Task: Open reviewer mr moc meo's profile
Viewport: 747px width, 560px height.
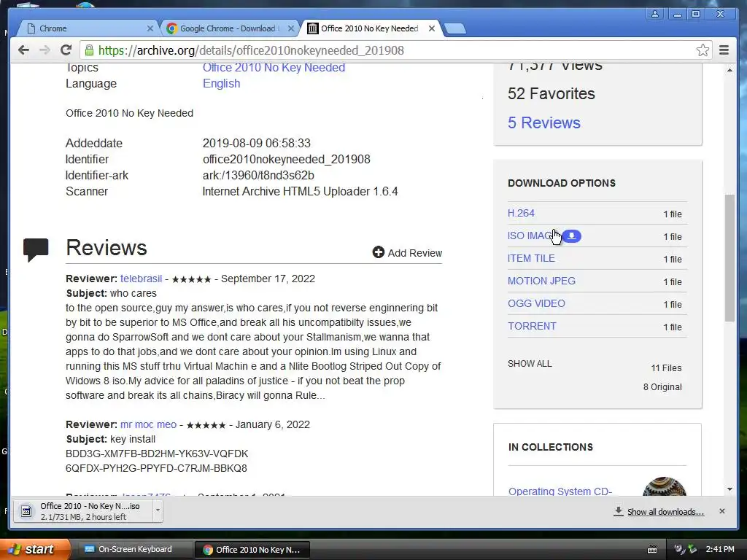Action: pyautogui.click(x=148, y=424)
